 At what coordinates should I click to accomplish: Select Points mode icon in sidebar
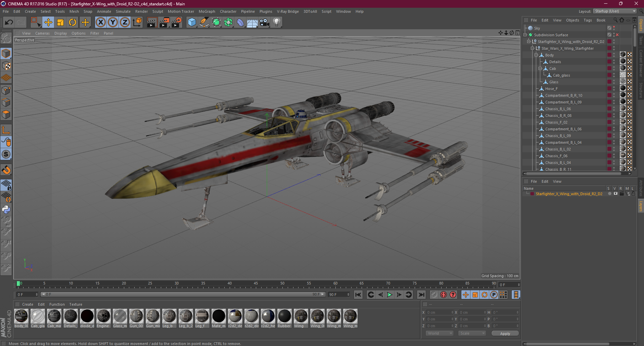point(6,90)
